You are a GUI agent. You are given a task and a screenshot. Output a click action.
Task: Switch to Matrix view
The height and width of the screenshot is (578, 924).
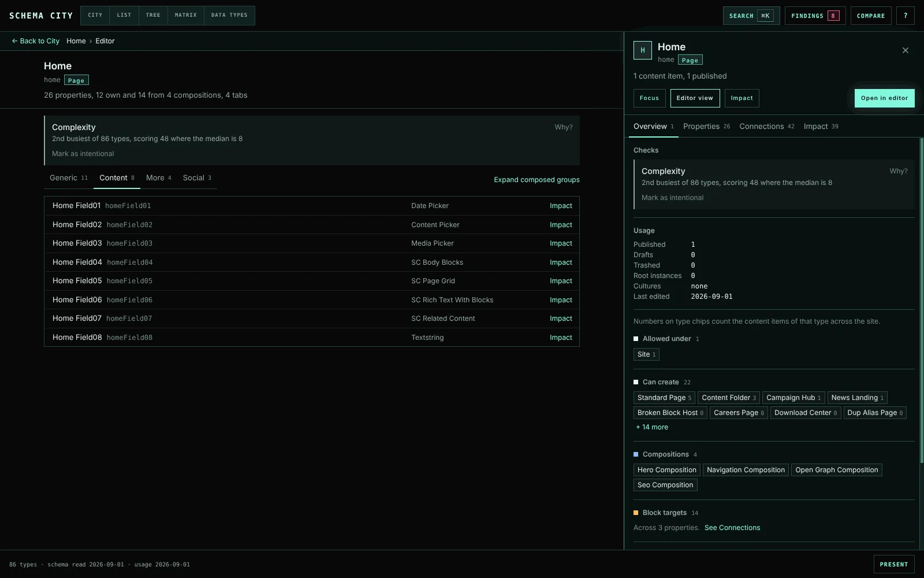click(x=186, y=16)
